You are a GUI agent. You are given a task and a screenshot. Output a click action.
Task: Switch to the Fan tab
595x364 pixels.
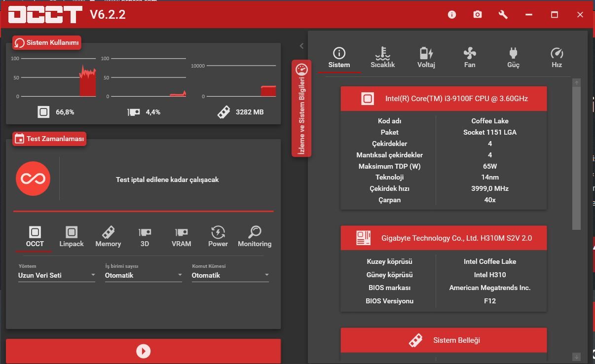click(470, 58)
